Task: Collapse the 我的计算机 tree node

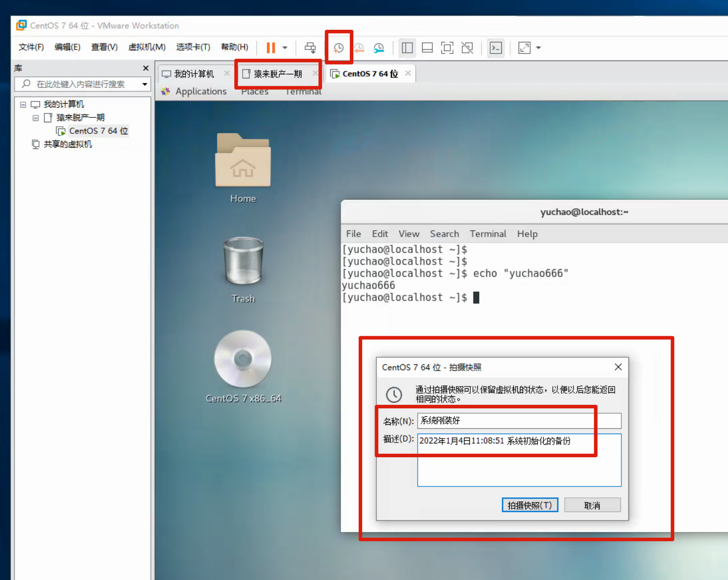Action: (x=23, y=105)
